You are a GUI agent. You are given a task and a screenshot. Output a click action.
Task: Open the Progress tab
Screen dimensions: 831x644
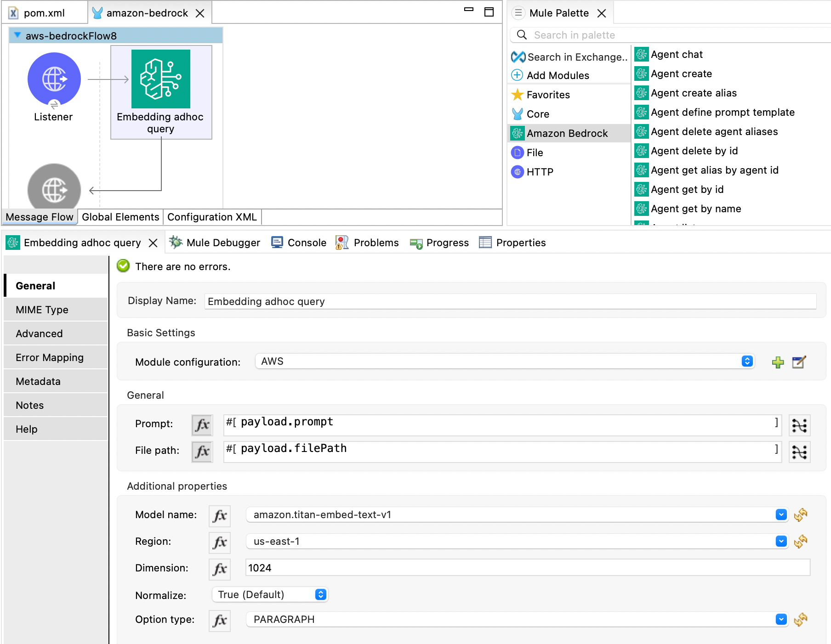439,243
